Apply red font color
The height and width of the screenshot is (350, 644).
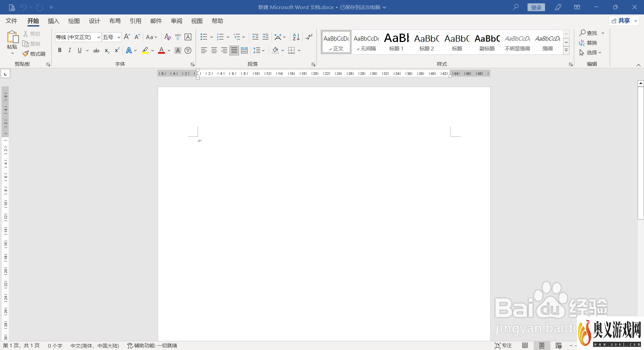point(161,50)
